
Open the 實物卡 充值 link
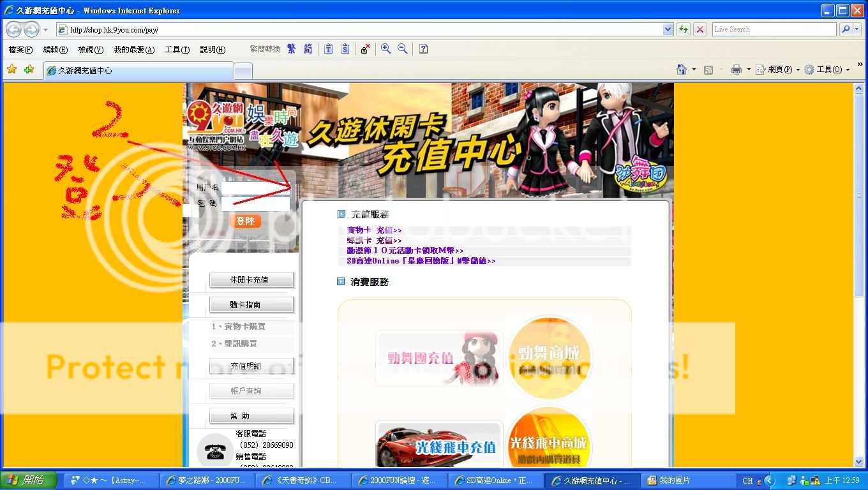(x=374, y=230)
